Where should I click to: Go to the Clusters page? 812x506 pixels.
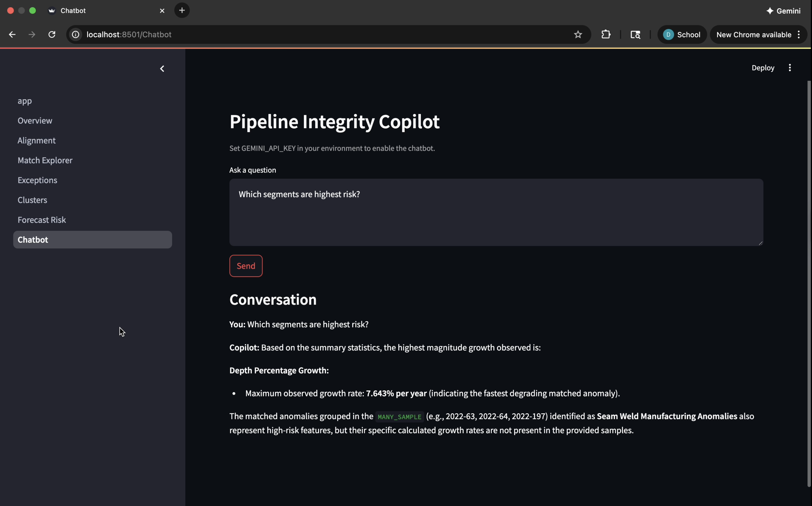[32, 200]
